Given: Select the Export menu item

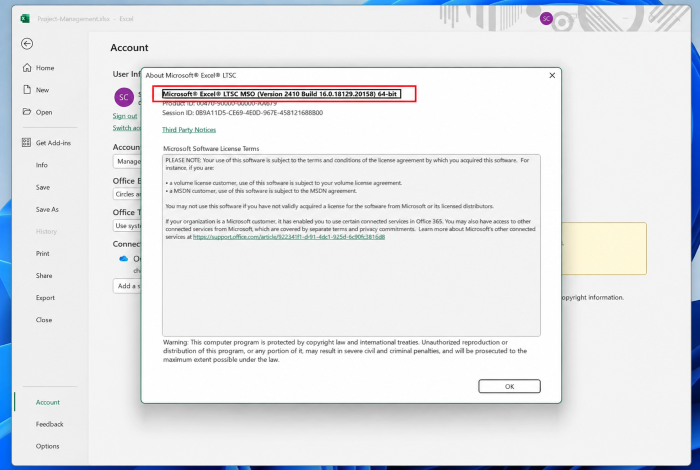Looking at the screenshot, I should coord(45,297).
